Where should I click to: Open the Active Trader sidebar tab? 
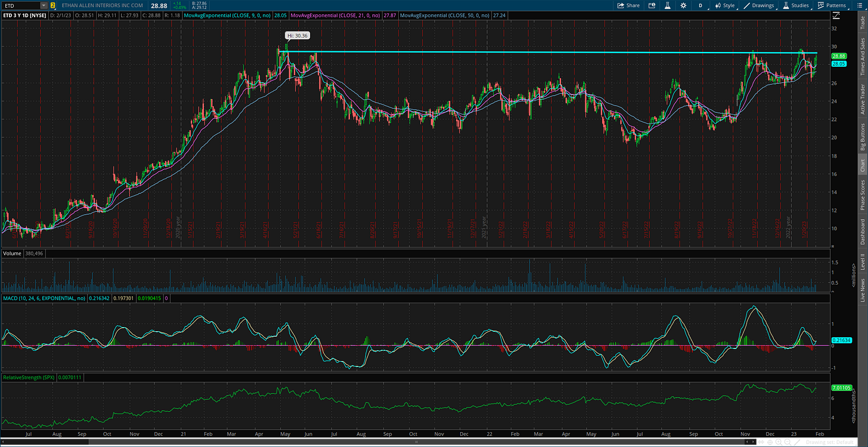click(863, 98)
